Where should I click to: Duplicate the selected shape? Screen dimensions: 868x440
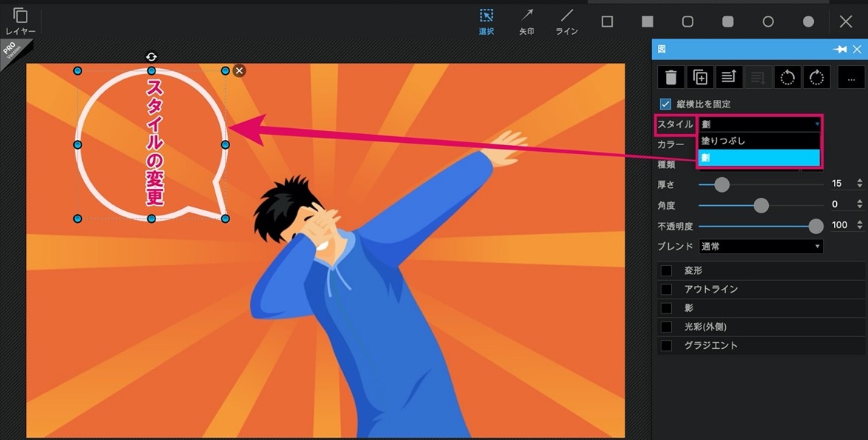(700, 78)
